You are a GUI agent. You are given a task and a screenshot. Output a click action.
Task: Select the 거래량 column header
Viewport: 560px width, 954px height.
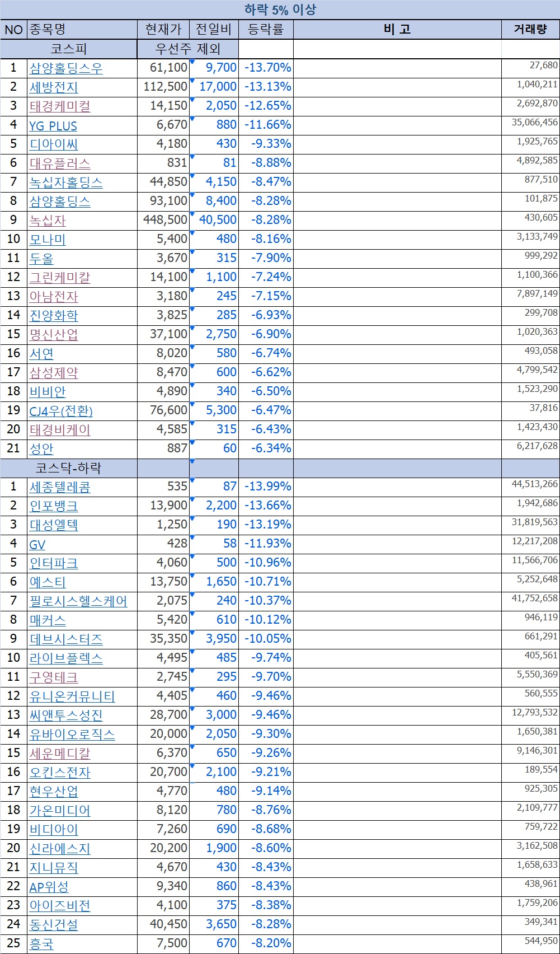tap(530, 30)
